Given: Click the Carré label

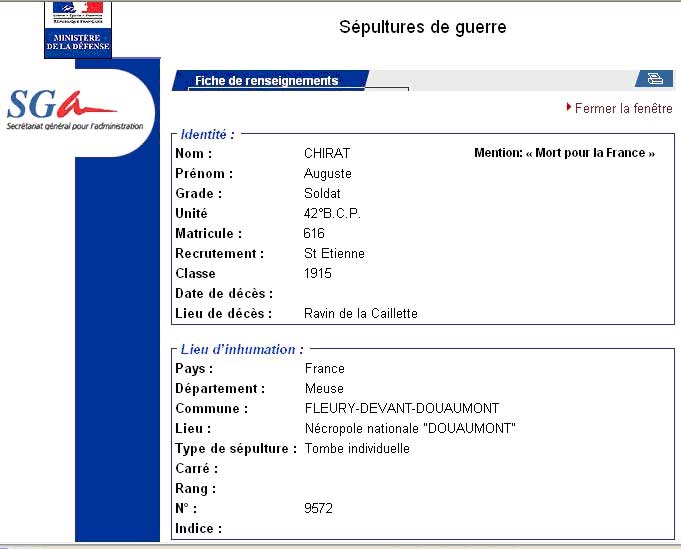Looking at the screenshot, I should (197, 469).
